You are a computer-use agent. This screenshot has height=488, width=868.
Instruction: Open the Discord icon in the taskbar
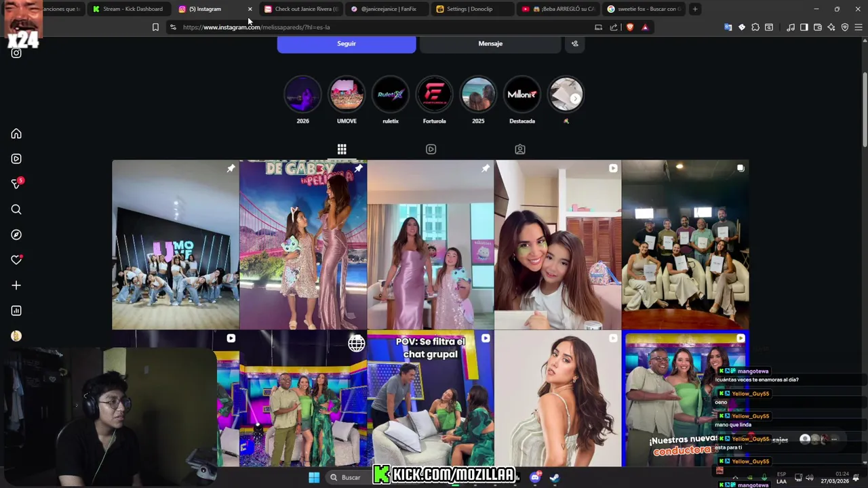point(535,477)
